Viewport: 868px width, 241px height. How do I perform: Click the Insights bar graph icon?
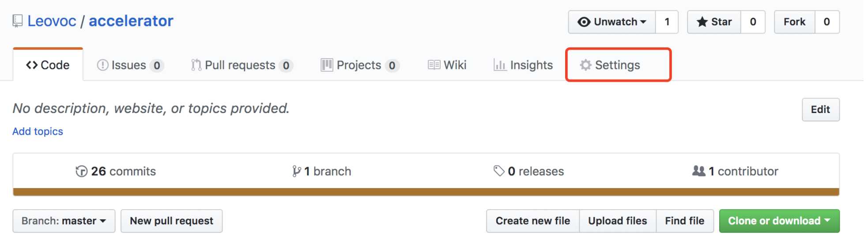(x=500, y=65)
